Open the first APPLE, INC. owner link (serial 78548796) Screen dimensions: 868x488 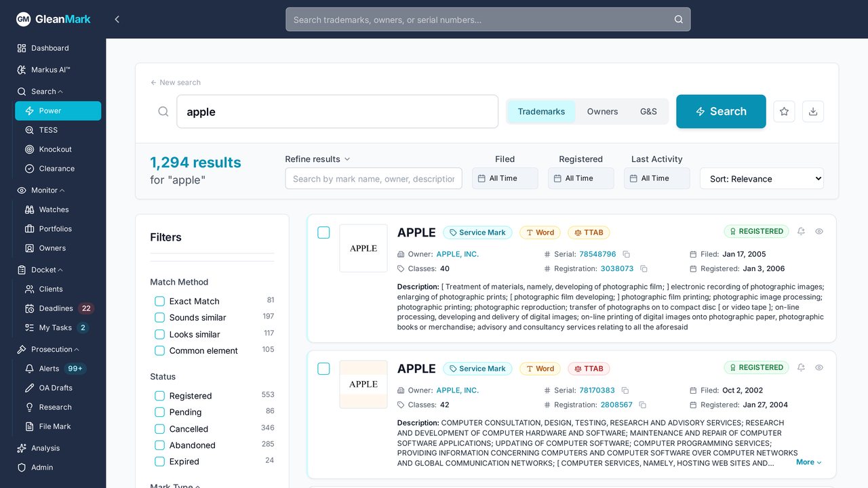[x=457, y=254]
